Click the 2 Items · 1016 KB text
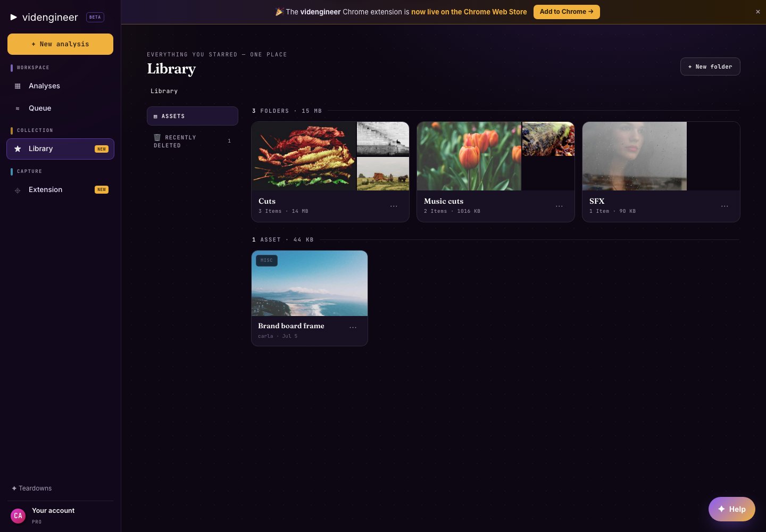Screen dimensions: 766x532 coord(452,211)
